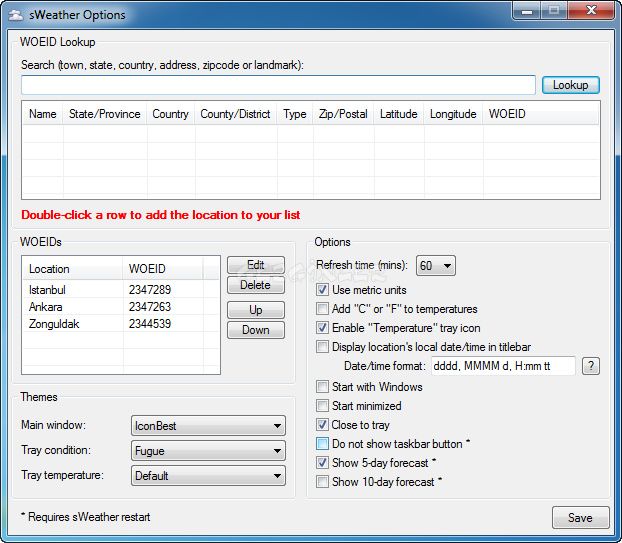This screenshot has height=543, width=622.
Task: Toggle Show 5-day forecast checkbox
Action: pos(322,462)
